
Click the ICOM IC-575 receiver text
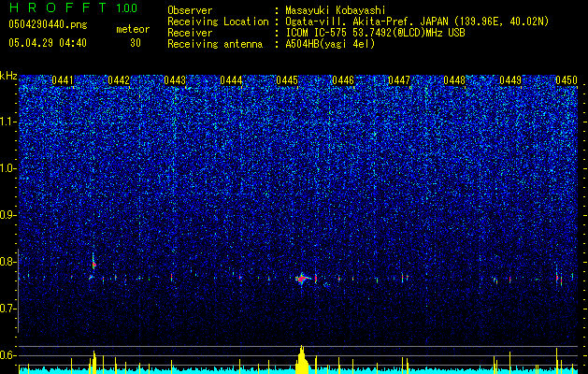coord(375,33)
